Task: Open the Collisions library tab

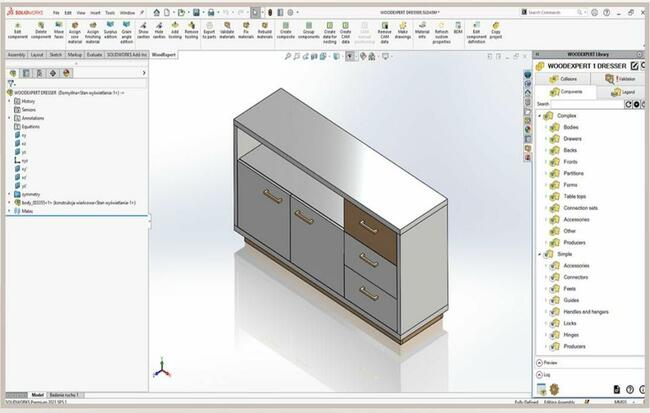Action: click(x=563, y=78)
